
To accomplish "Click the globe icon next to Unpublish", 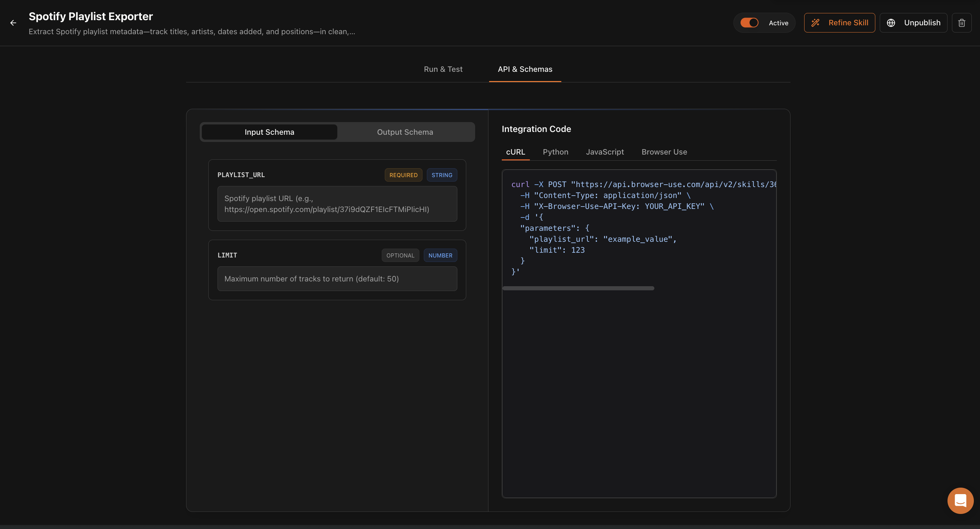I will (x=891, y=23).
